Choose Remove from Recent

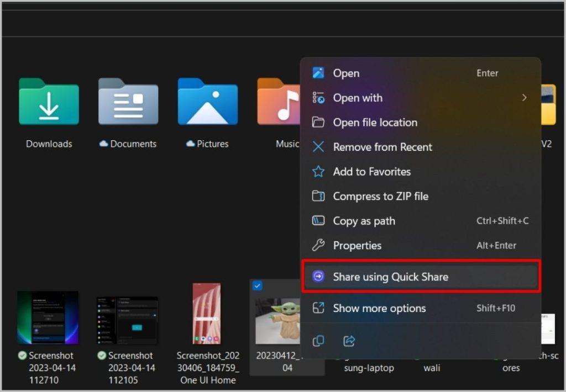(420, 147)
